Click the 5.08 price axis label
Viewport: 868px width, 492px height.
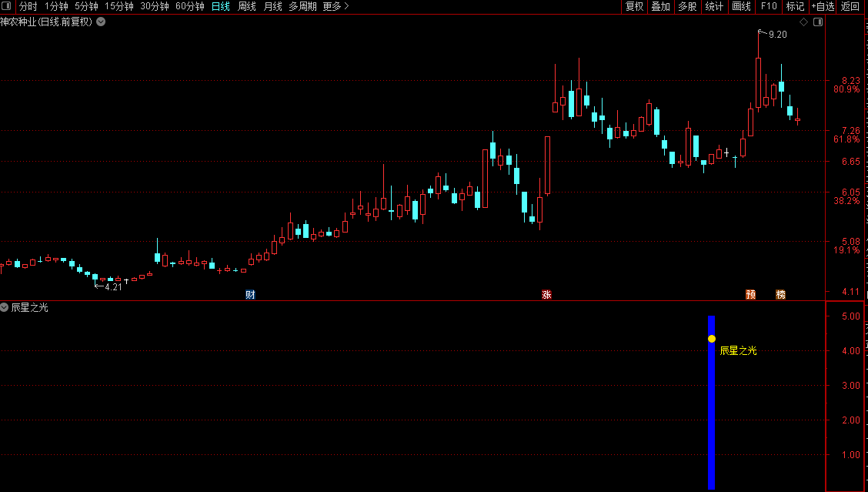click(x=851, y=242)
